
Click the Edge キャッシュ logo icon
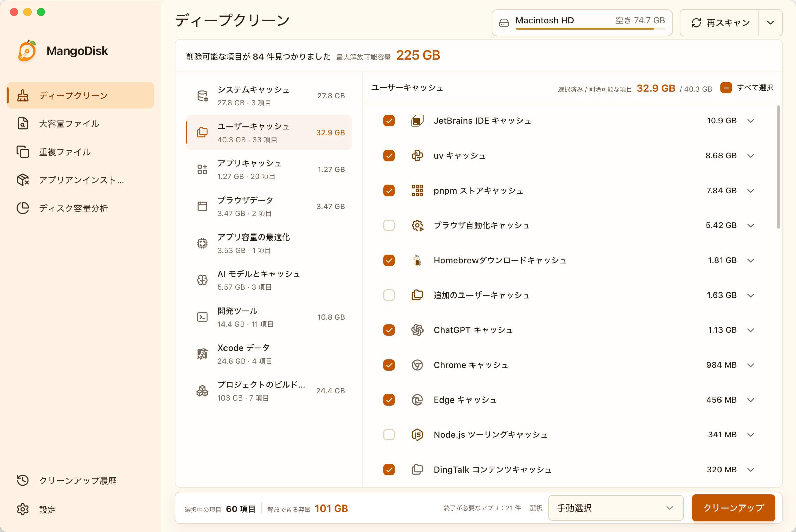click(417, 400)
